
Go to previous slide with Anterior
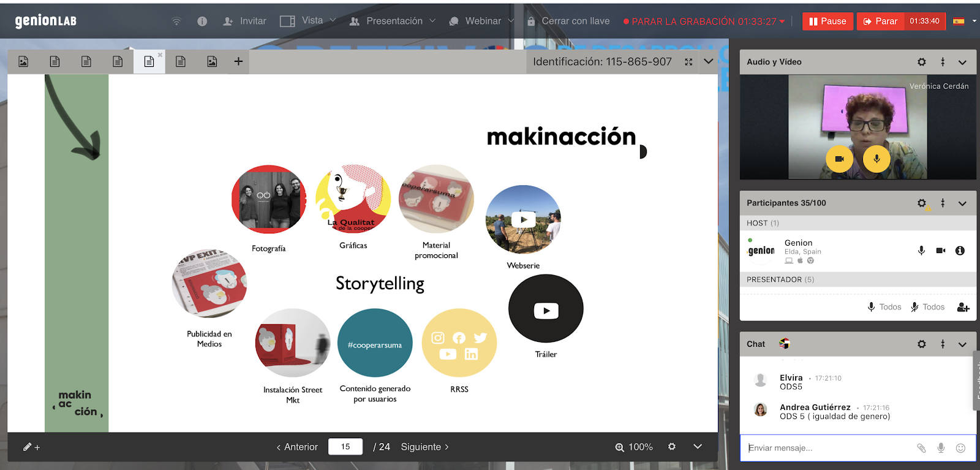coord(297,447)
